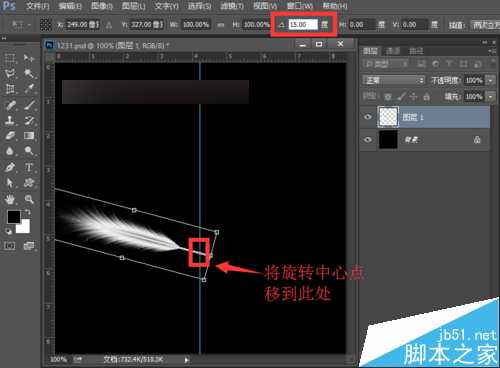Image resolution: width=500 pixels, height=368 pixels.
Task: Open the blend mode 正常 dropdown
Action: point(394,80)
